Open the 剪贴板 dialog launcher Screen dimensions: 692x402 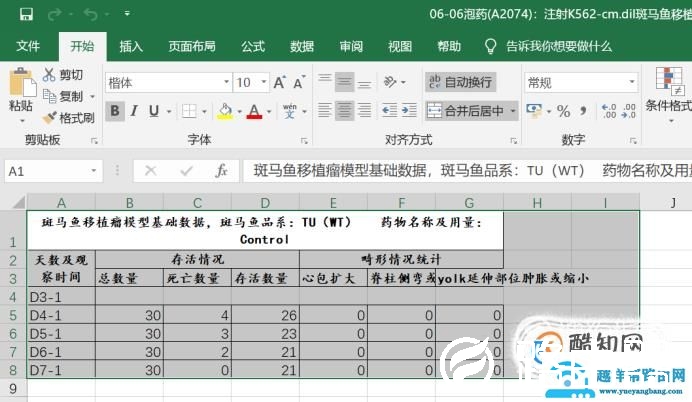(x=94, y=141)
